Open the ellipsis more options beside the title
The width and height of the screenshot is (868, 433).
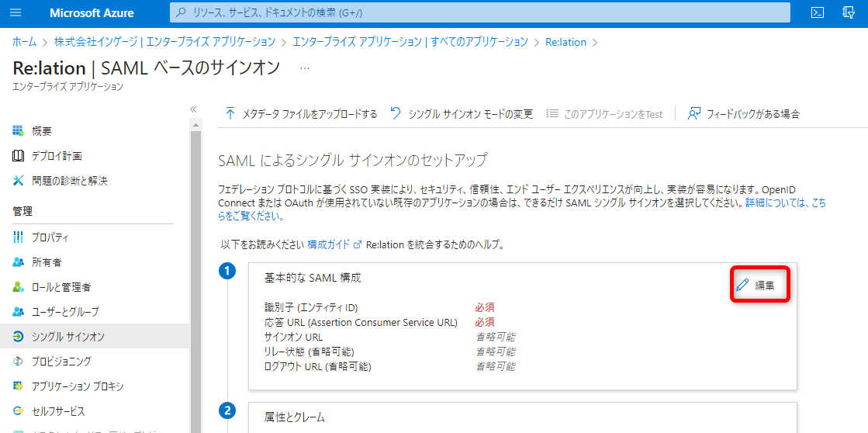pos(305,68)
